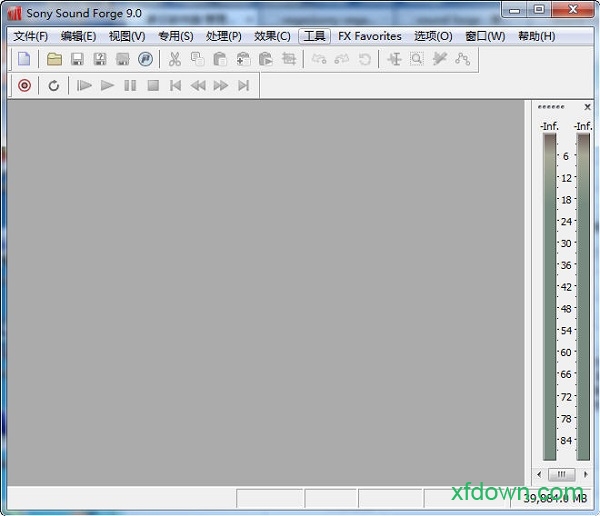Click the right channel -Inf. peak label
600x516 pixels.
tap(583, 126)
